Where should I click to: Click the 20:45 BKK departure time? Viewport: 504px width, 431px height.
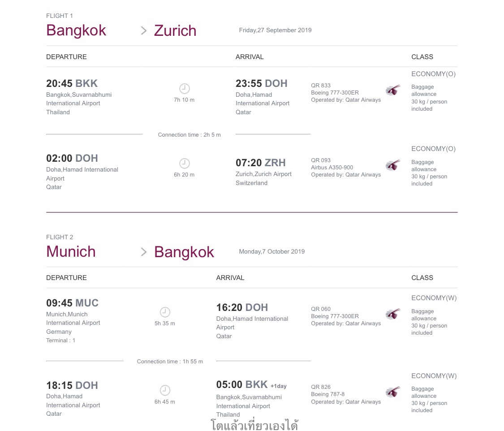point(72,84)
